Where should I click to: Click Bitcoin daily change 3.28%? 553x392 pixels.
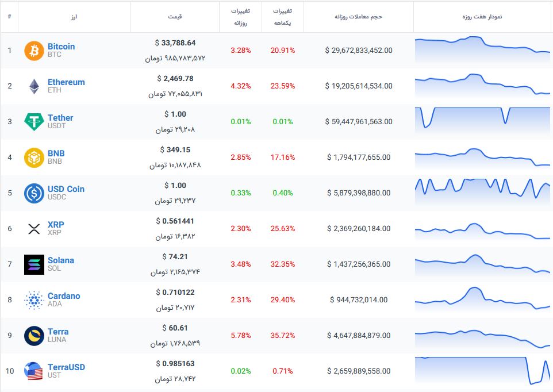[240, 51]
